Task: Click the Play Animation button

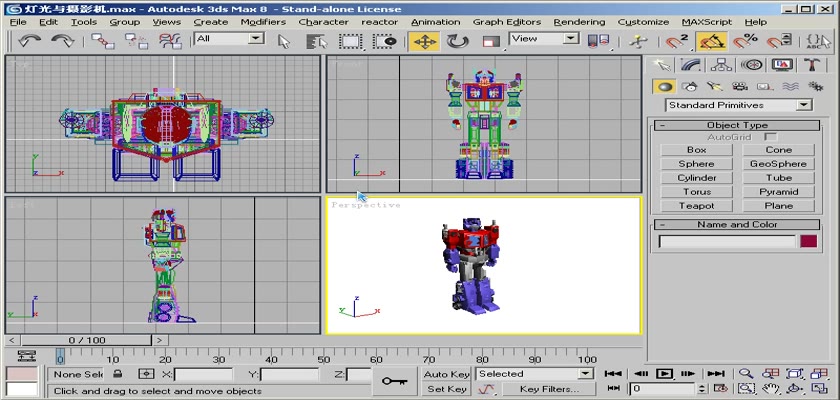Action: coord(664,374)
